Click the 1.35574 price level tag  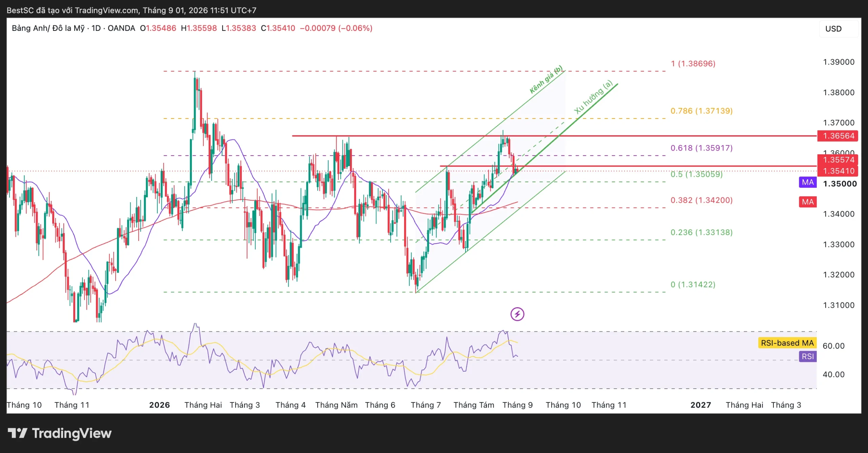point(838,160)
